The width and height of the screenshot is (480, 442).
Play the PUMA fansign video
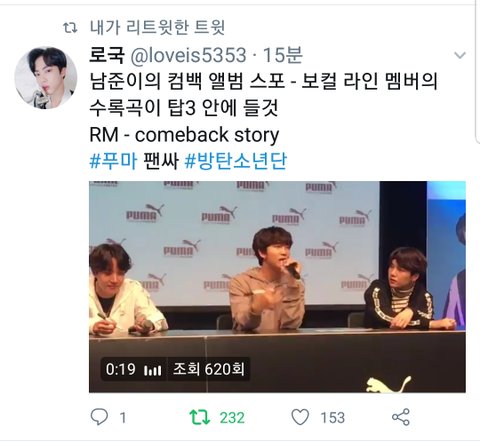pos(277,287)
